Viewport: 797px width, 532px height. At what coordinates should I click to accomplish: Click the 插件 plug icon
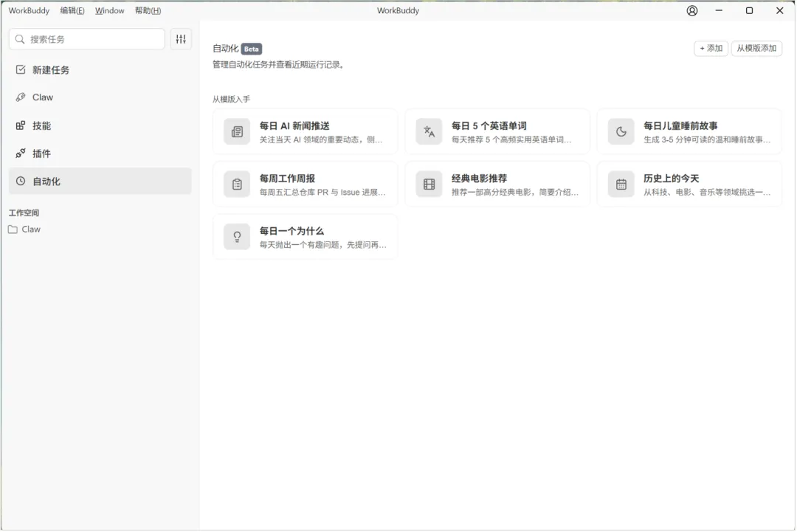(21, 153)
